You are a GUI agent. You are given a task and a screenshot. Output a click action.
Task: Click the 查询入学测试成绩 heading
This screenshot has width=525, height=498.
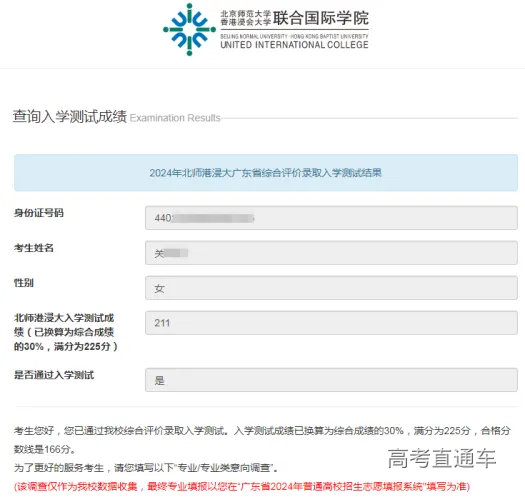pyautogui.click(x=70, y=117)
